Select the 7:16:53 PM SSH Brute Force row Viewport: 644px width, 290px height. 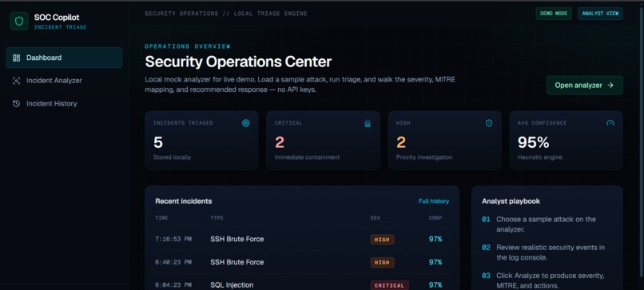(x=302, y=239)
